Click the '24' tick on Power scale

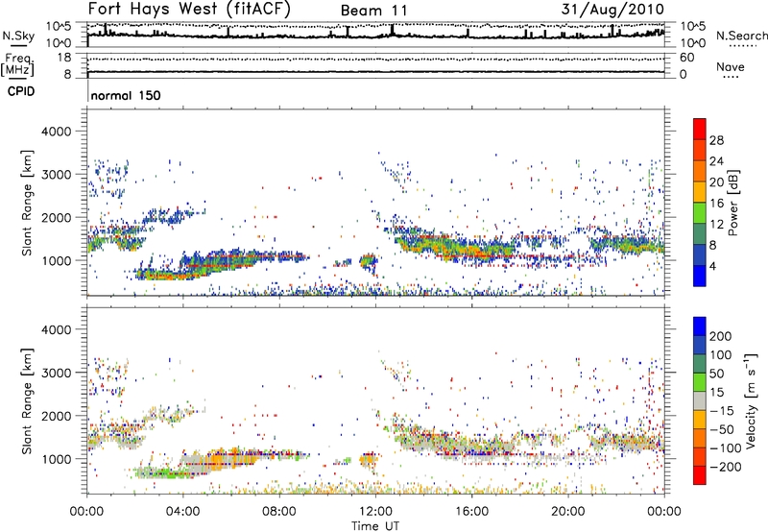716,161
